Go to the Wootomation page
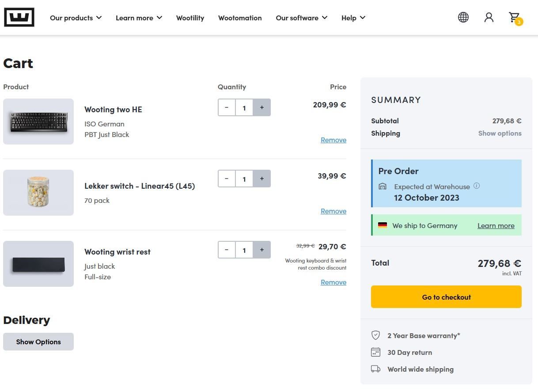Viewport: 538px width, 392px height. pyautogui.click(x=240, y=18)
